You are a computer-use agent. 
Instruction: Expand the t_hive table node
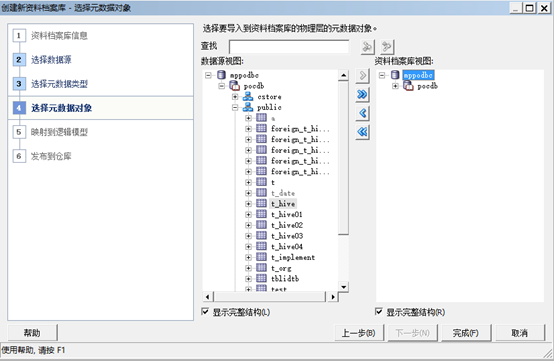point(248,204)
